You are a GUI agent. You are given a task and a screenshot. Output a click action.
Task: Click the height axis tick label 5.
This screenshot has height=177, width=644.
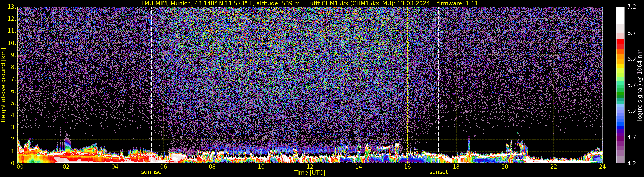pyautogui.click(x=13, y=103)
